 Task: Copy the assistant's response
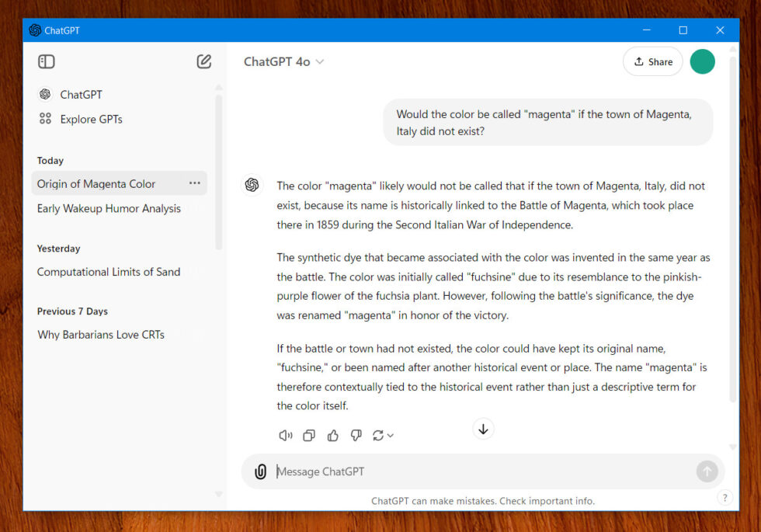pyautogui.click(x=308, y=436)
